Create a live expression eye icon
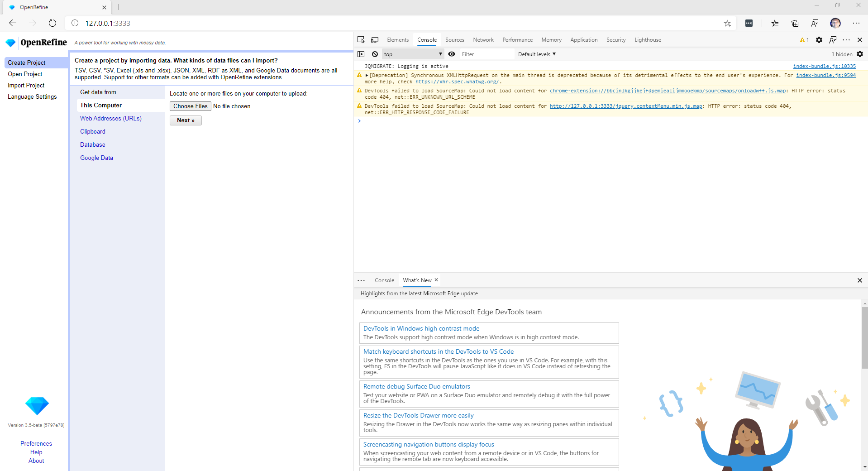The height and width of the screenshot is (471, 868). [452, 54]
